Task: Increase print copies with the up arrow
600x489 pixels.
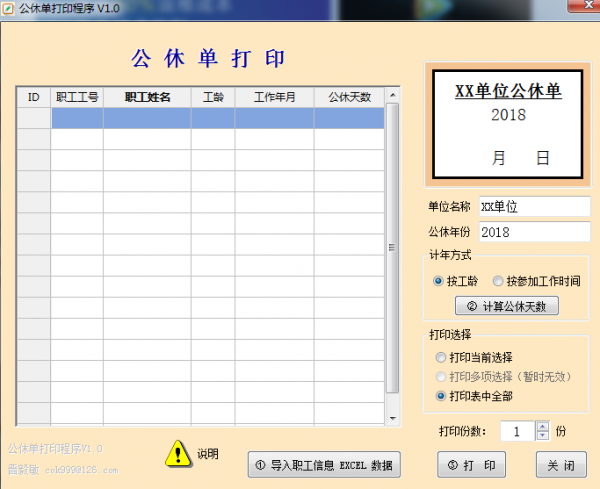Action: coord(543,426)
